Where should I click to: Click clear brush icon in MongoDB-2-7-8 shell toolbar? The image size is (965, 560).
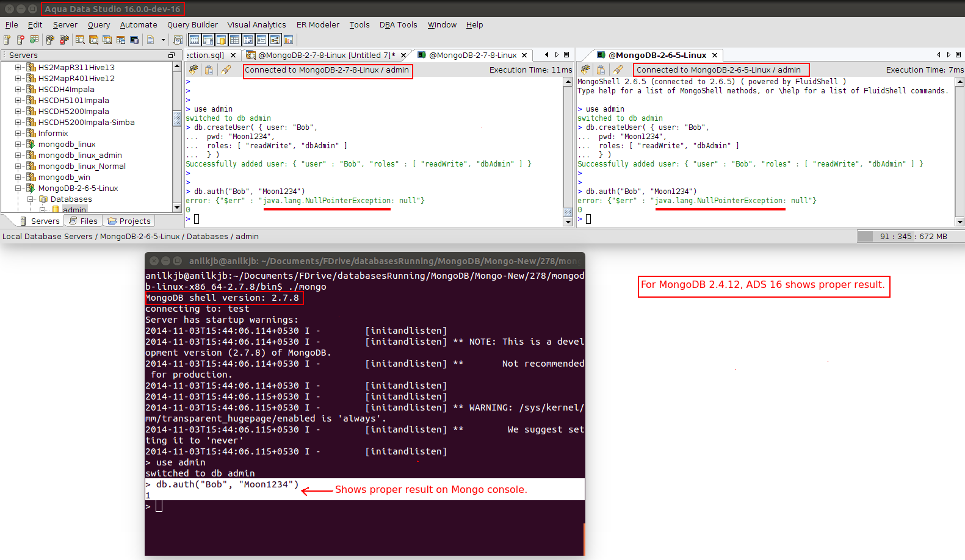(226, 70)
